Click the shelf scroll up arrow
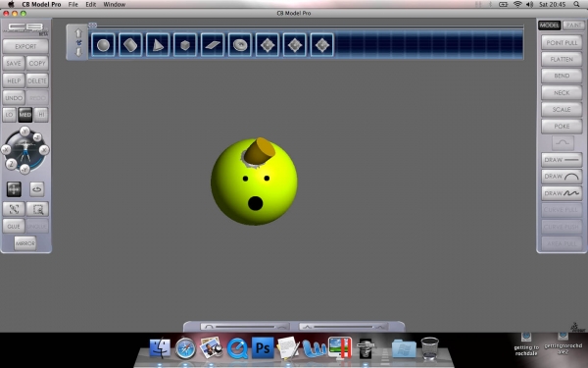The image size is (588, 368). click(x=78, y=33)
